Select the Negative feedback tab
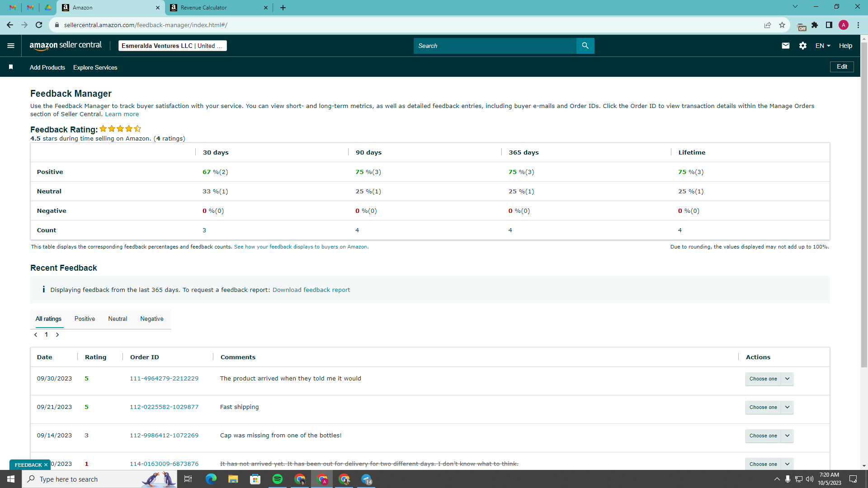The height and width of the screenshot is (488, 868). (x=152, y=319)
